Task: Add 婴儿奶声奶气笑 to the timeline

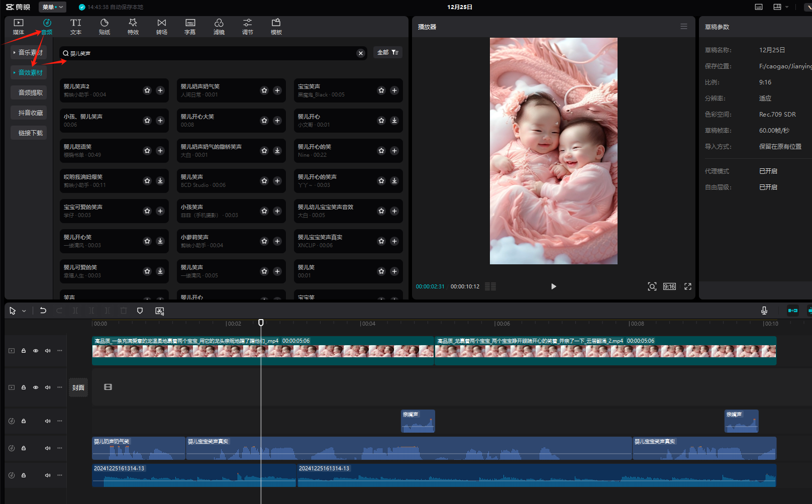Action: click(x=277, y=90)
